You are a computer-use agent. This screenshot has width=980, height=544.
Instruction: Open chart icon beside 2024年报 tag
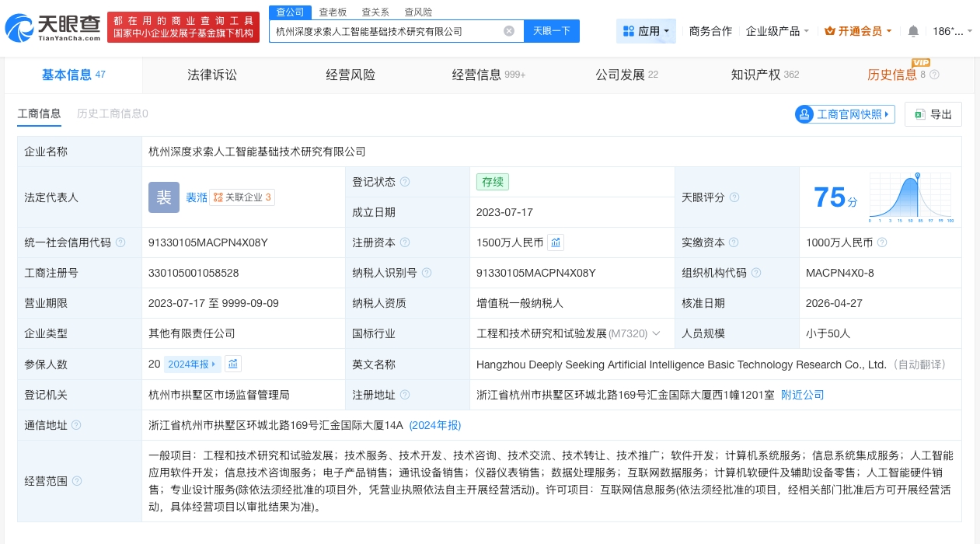tap(233, 364)
